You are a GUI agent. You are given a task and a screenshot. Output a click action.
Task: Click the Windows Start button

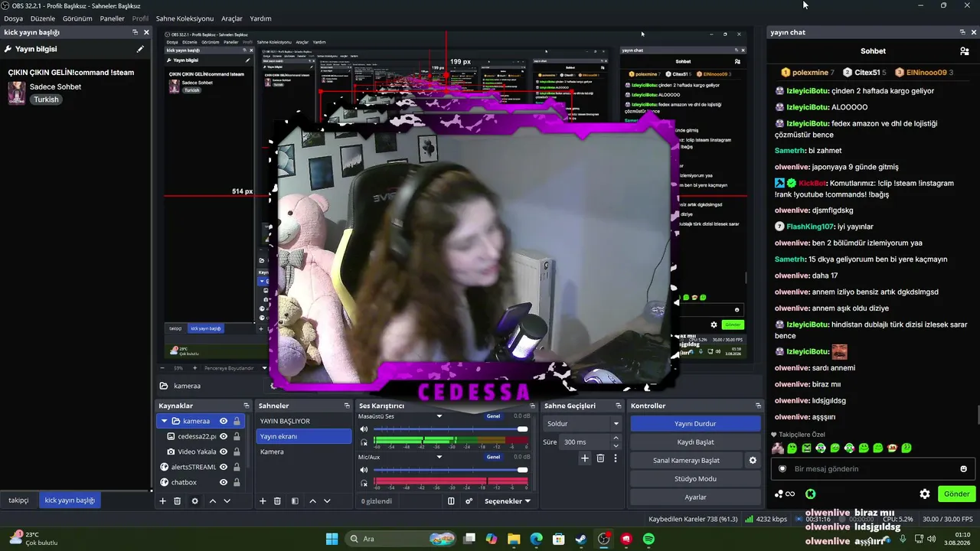[332, 539]
